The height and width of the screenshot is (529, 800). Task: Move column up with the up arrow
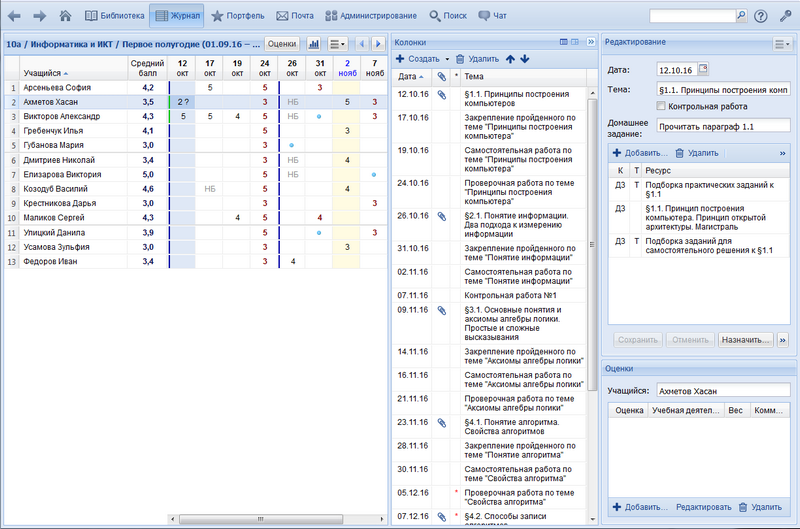(510, 60)
